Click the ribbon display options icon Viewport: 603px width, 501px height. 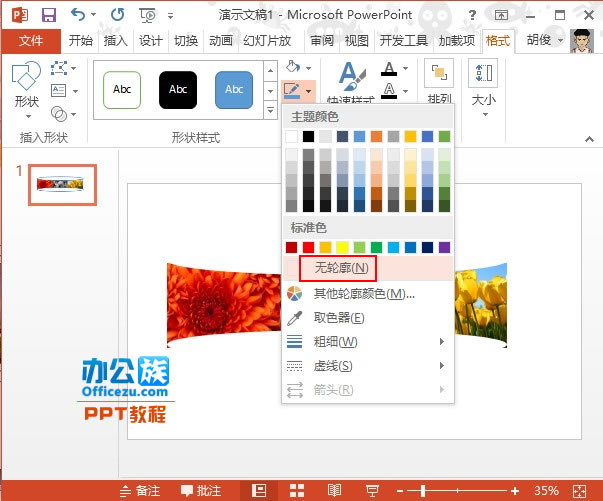tap(501, 15)
